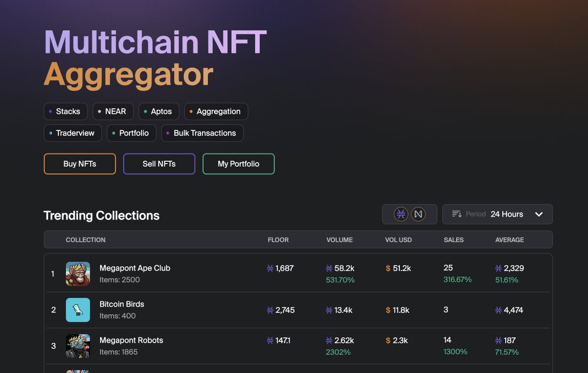
Task: Click the Stacks icon beside average 187
Action: coord(498,340)
